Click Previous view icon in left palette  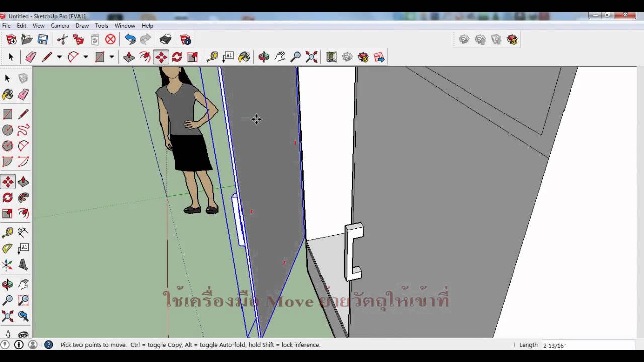(23, 316)
